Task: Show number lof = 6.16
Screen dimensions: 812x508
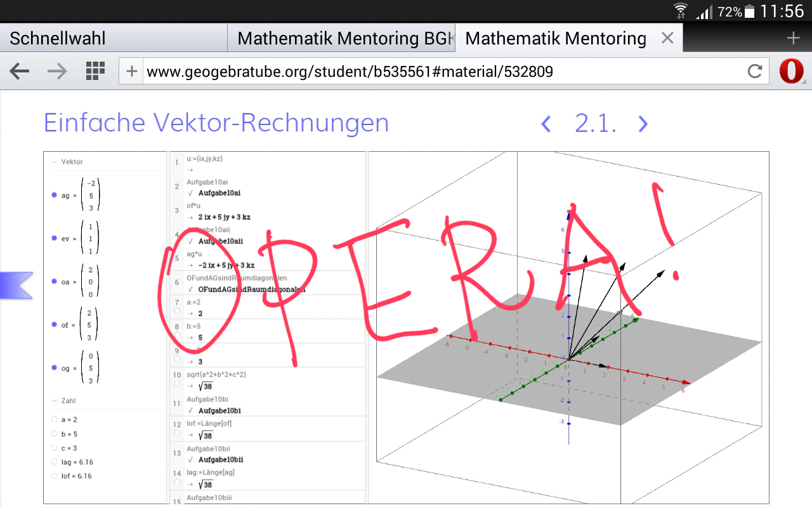Action: (54, 476)
